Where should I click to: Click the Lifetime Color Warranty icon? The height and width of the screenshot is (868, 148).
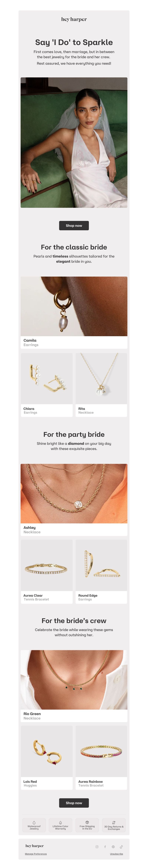pyautogui.click(x=60, y=822)
